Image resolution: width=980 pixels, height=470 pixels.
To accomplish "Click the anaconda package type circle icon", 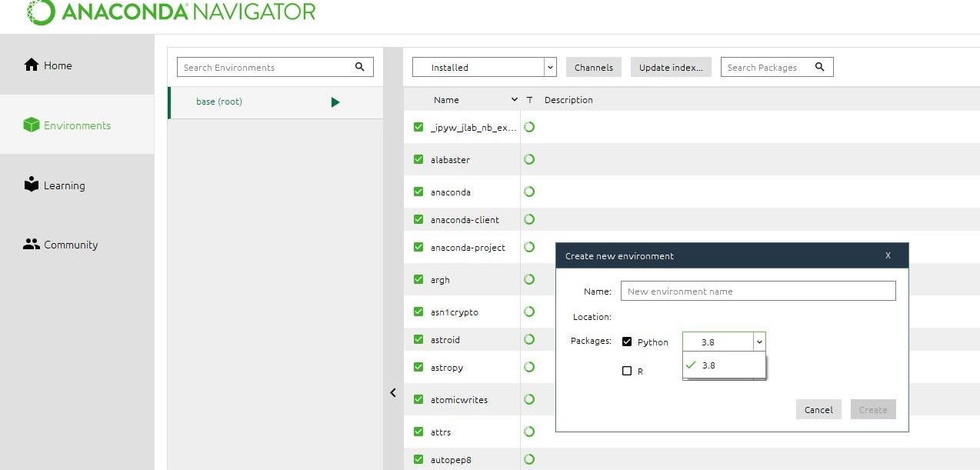I will coord(529,192).
